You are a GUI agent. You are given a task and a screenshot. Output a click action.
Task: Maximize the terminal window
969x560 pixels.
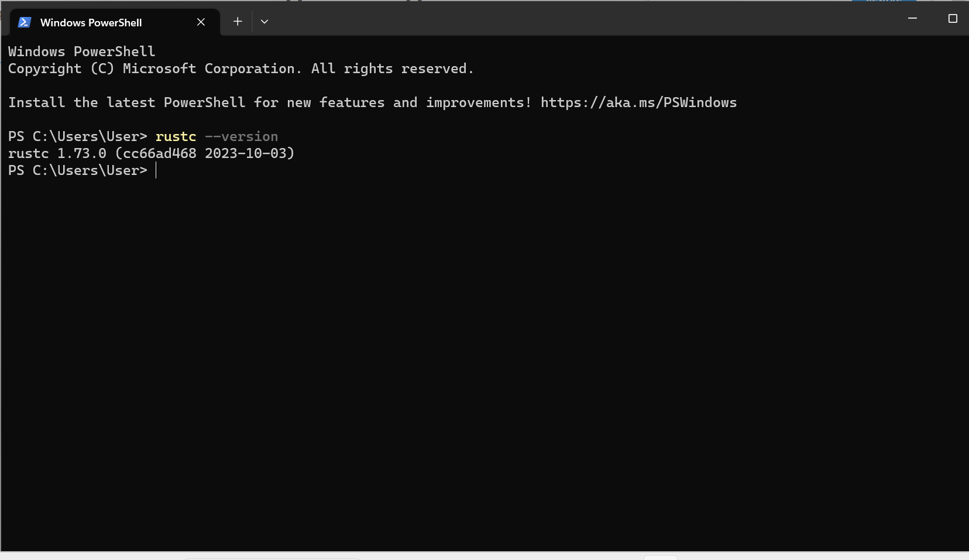point(953,19)
